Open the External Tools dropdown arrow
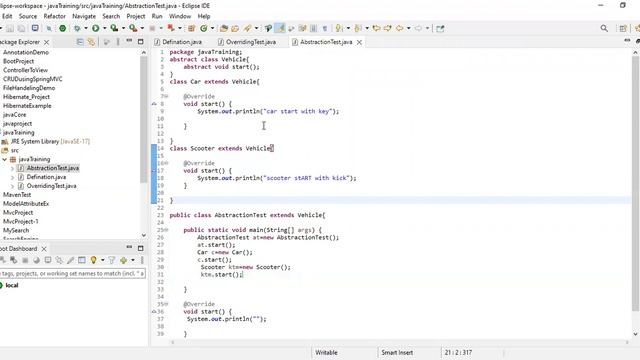This screenshot has height=360, width=640. click(x=142, y=28)
